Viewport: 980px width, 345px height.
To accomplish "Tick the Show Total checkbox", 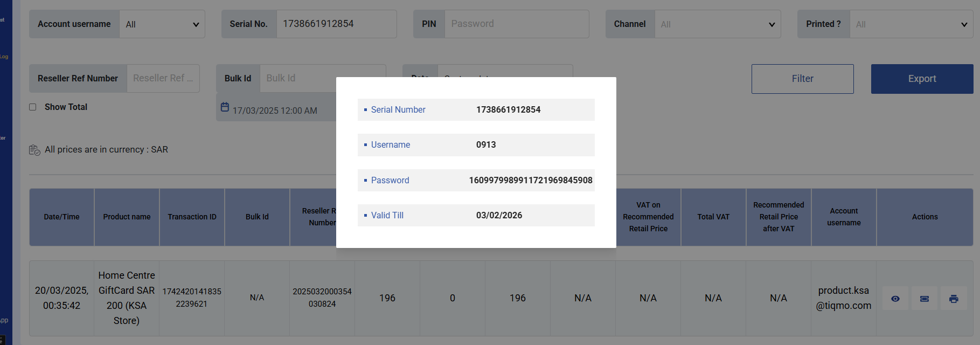I will [33, 107].
